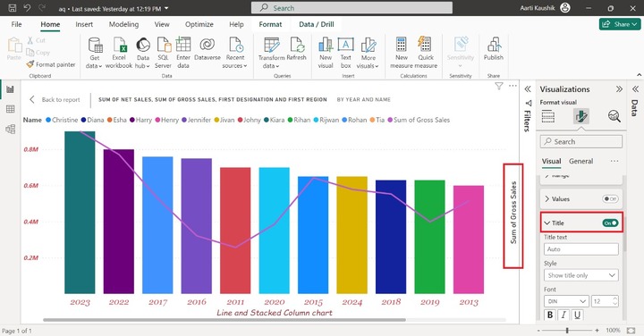Switch to the Insert tab
644x336 pixels.
pos(84,24)
